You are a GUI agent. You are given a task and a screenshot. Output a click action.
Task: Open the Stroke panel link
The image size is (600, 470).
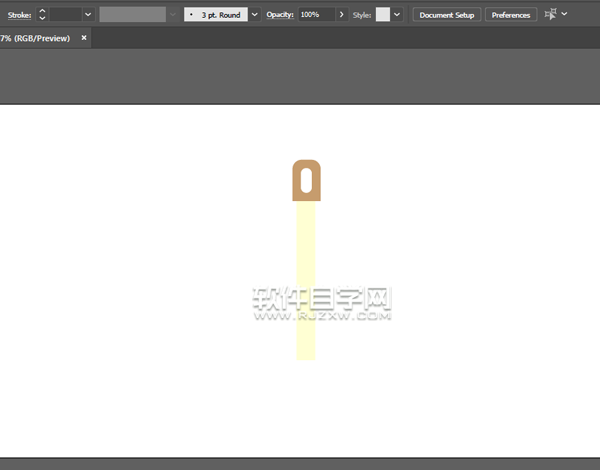pos(19,15)
